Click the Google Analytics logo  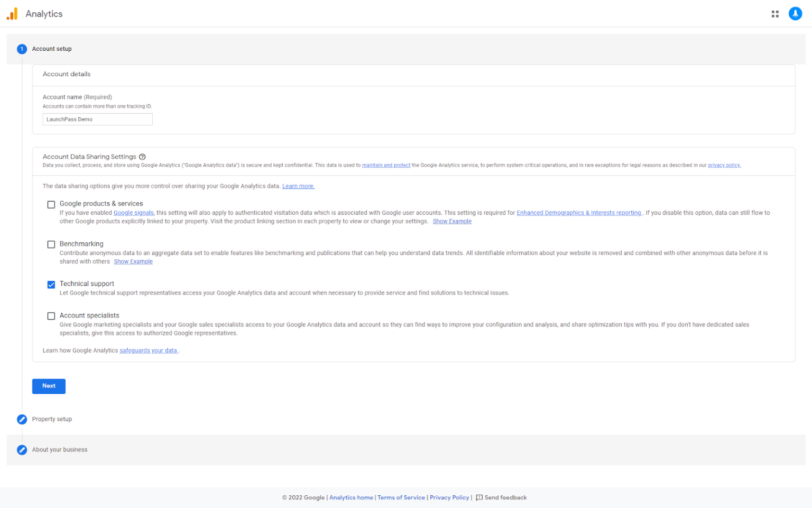[x=12, y=13]
